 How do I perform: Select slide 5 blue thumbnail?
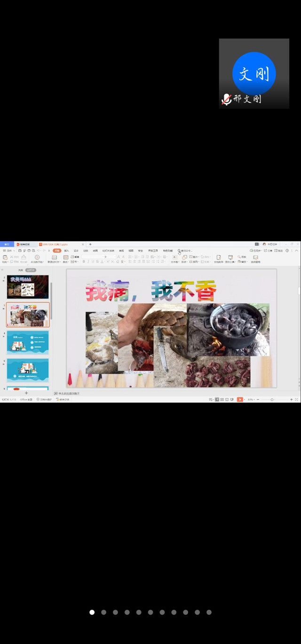click(28, 370)
